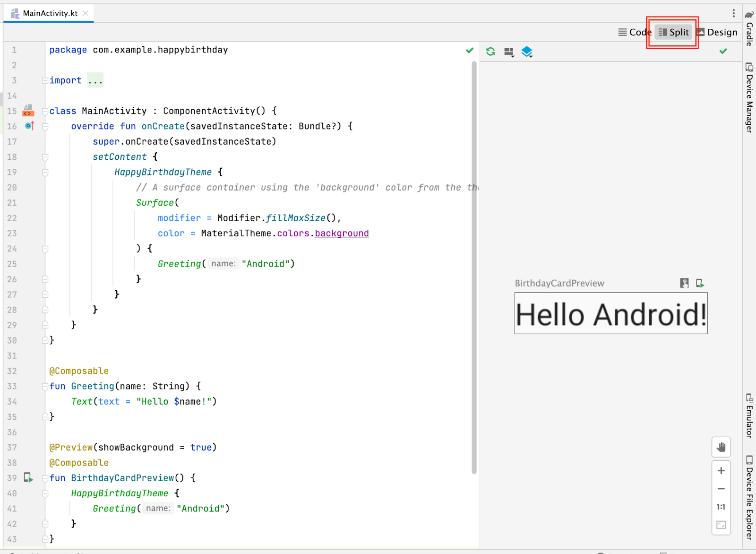Select the Split view mode

tap(674, 32)
